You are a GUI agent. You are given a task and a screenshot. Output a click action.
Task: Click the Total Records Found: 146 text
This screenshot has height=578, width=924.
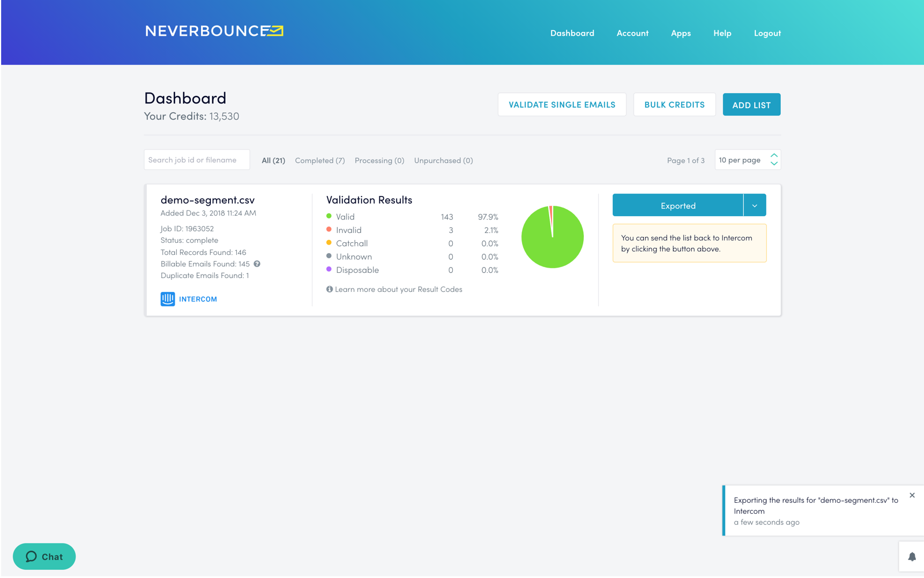tap(203, 253)
